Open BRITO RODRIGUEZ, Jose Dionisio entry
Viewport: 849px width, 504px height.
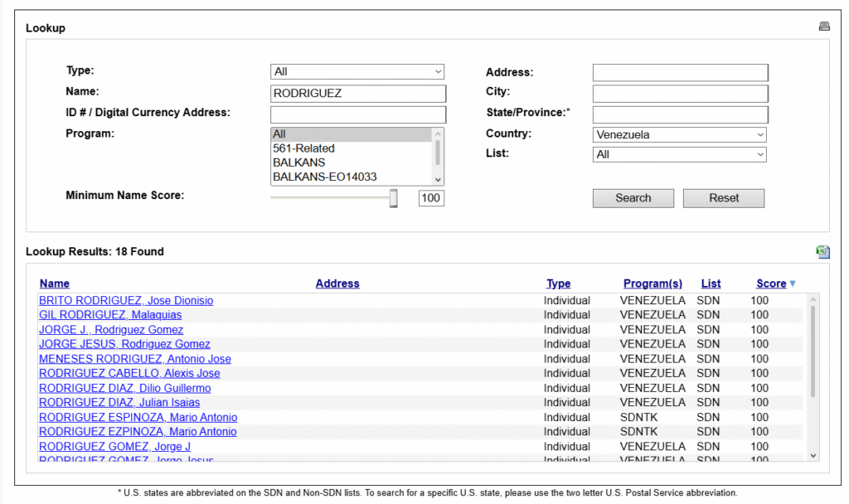(x=126, y=301)
